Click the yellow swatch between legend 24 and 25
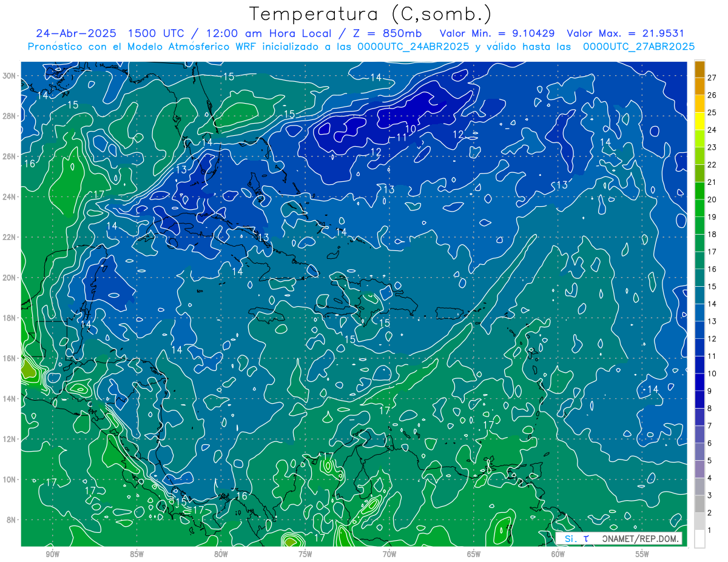Viewport: 728px width, 562px height. (699, 121)
